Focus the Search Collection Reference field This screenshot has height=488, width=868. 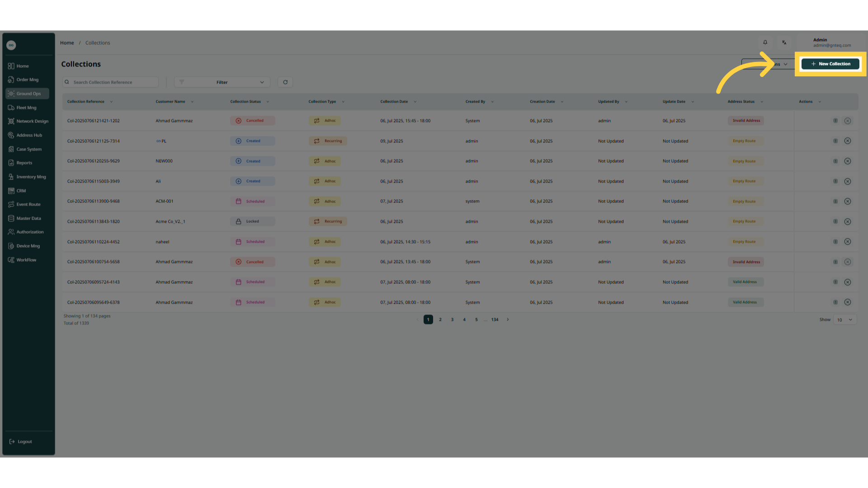pos(111,82)
